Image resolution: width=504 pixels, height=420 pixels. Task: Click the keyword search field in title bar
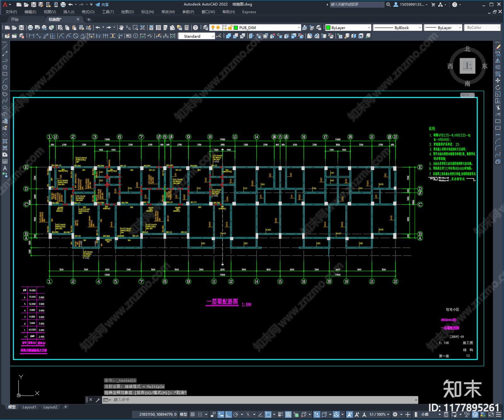(357, 4)
